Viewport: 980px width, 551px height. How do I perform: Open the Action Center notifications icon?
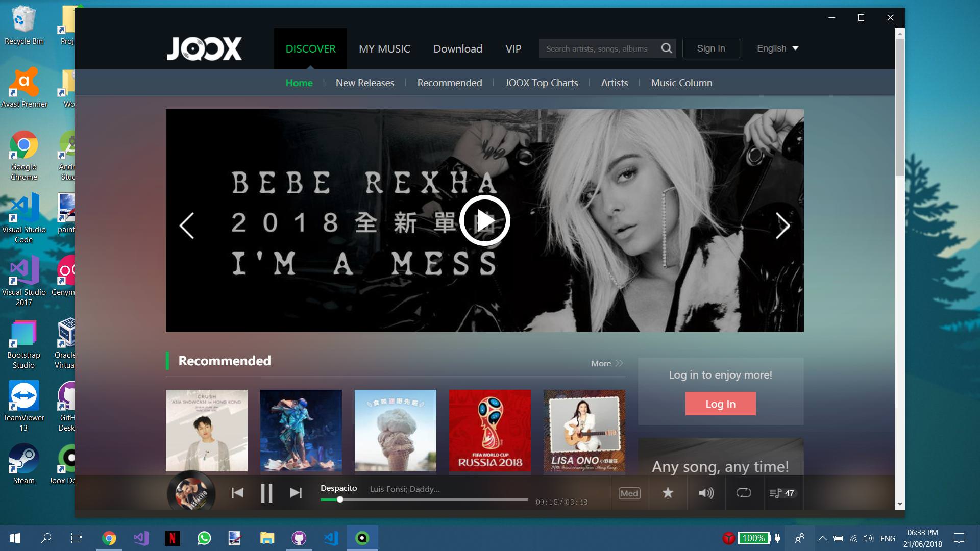click(959, 538)
